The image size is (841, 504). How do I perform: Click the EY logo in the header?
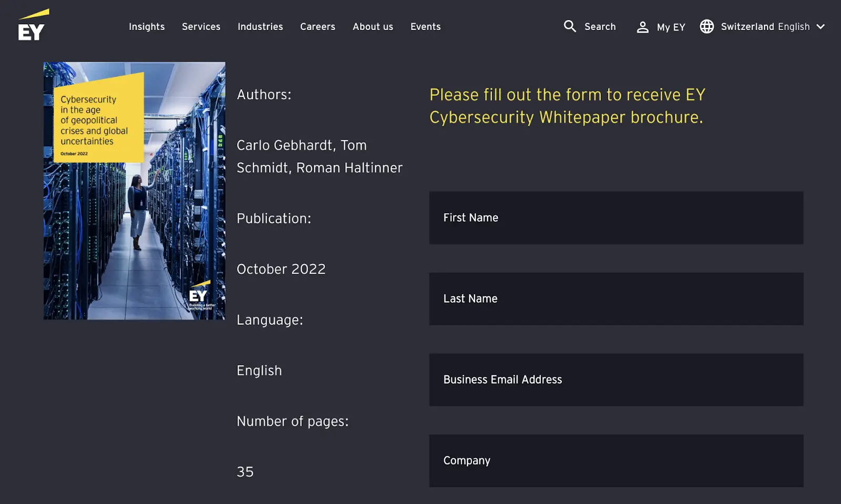pos(32,25)
